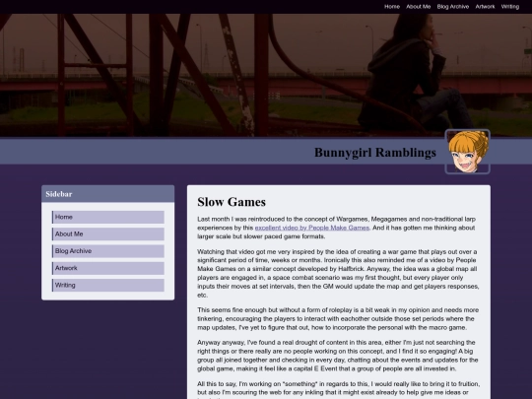Click the Sidebar panel header text

pyautogui.click(x=59, y=194)
